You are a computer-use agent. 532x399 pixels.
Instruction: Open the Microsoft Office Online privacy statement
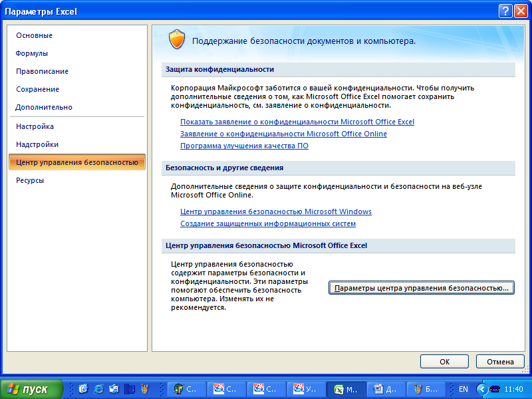[283, 134]
